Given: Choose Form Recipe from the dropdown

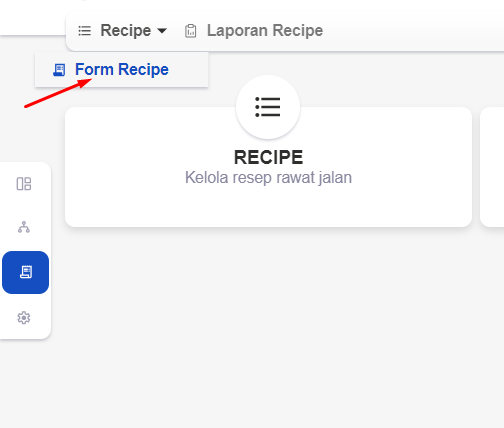Looking at the screenshot, I should coord(122,69).
